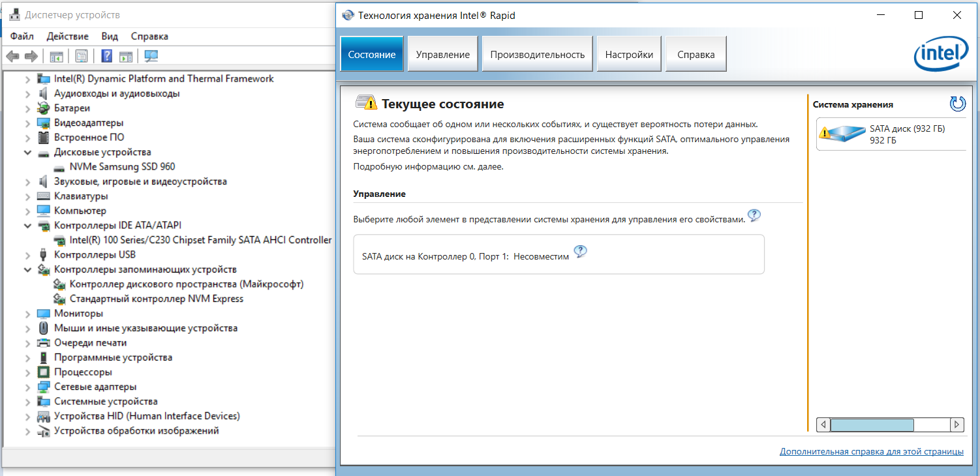The height and width of the screenshot is (476, 980).
Task: Collapse the Контроллеры IDE ATA/ATAPI category
Action: (27, 226)
